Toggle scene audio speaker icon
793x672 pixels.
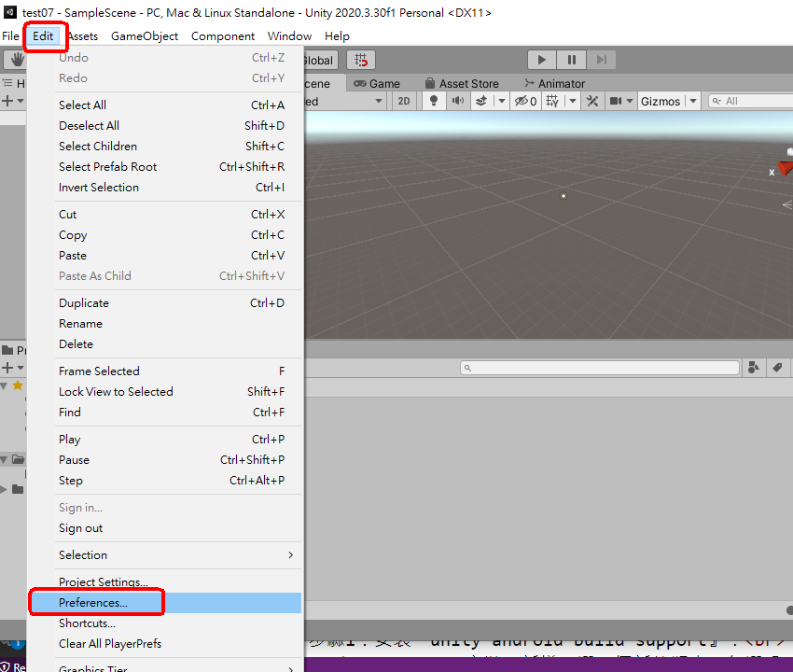click(458, 101)
